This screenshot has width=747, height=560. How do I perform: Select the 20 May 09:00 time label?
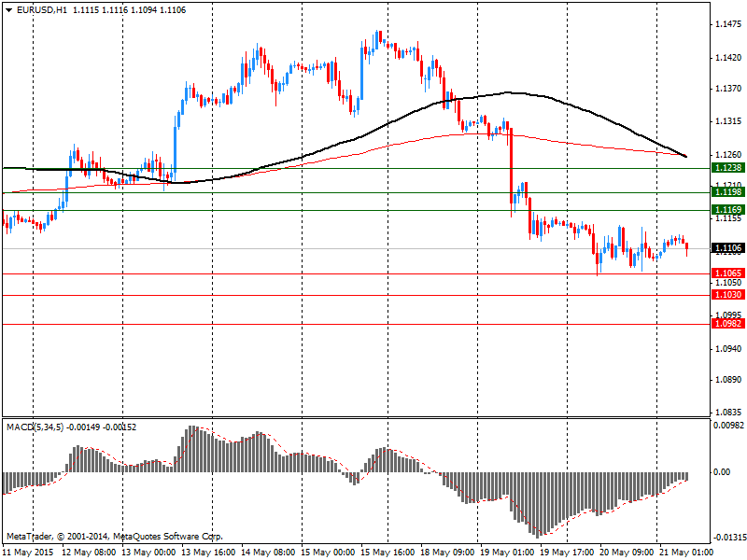coord(627,553)
